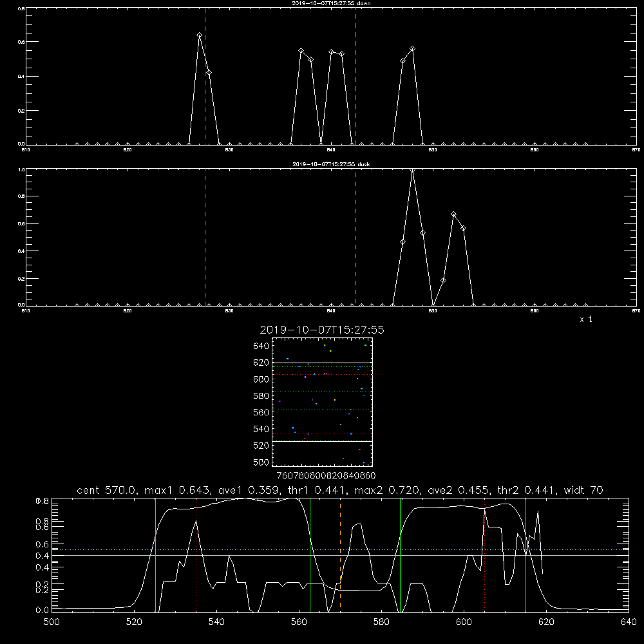The image size is (644, 644).
Task: Click the dusk plot title text
Action: coord(331,164)
